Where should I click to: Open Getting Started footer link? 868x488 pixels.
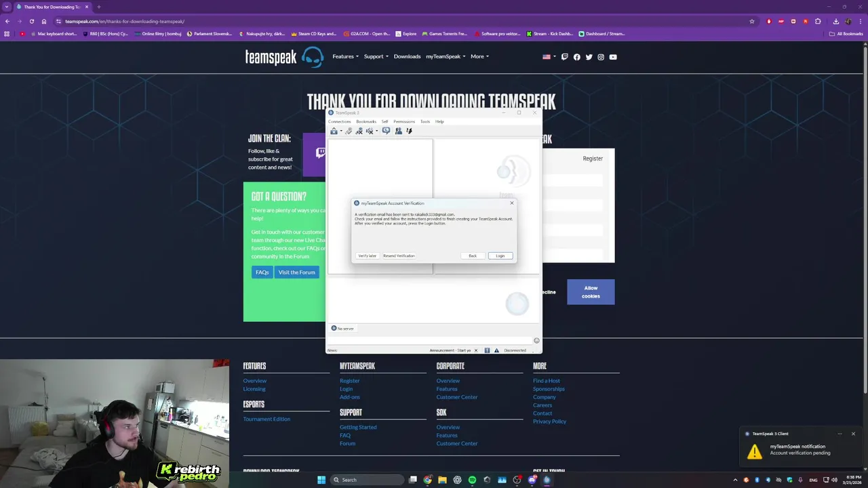pos(358,427)
